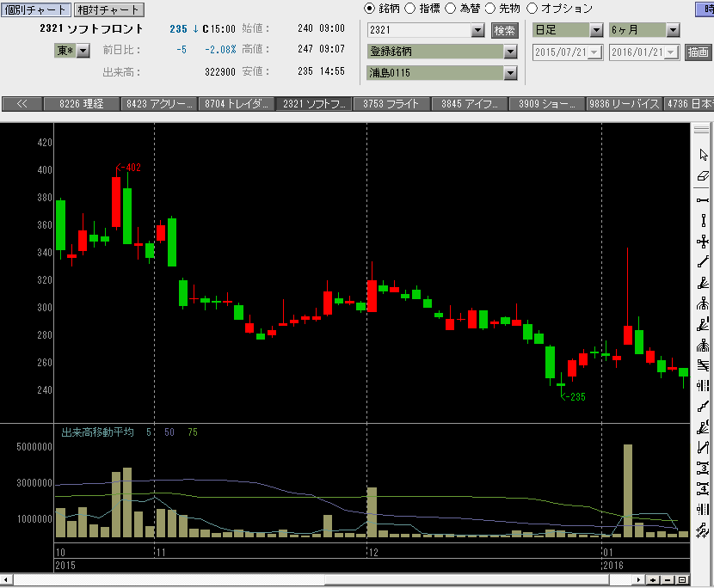Open the 浦島0115 dropdown list
714x588 pixels.
pos(510,73)
